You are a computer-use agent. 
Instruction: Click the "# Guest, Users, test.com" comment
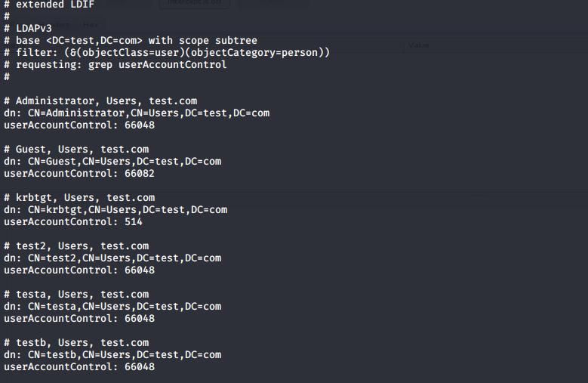76,150
